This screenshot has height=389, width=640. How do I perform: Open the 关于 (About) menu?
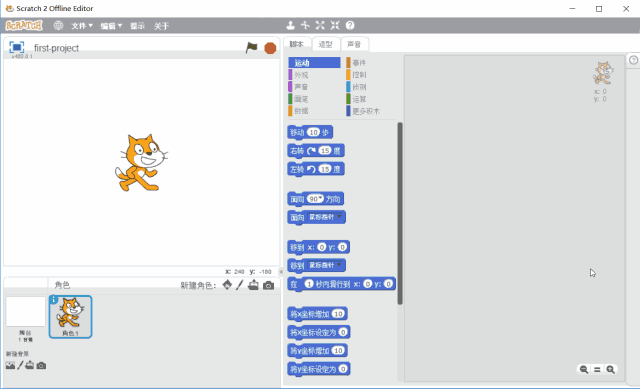pos(161,26)
